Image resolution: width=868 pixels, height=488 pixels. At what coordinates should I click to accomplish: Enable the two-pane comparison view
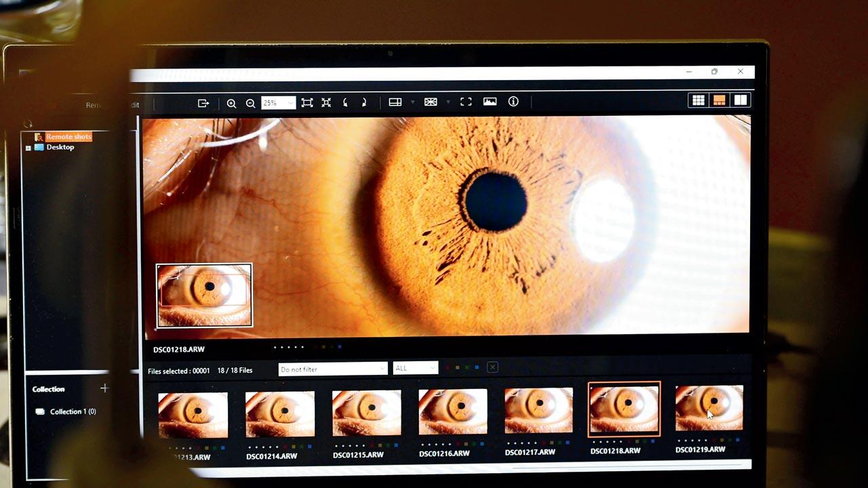pyautogui.click(x=740, y=100)
